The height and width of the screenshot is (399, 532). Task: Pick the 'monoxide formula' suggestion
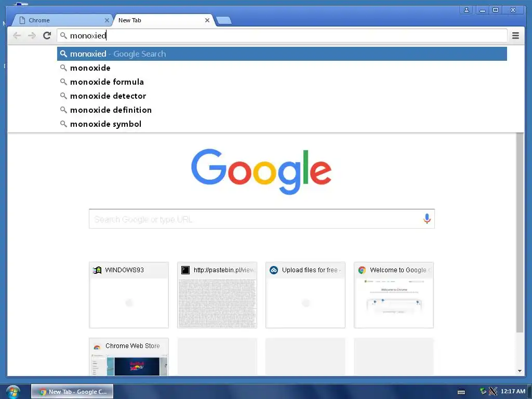[282, 82]
